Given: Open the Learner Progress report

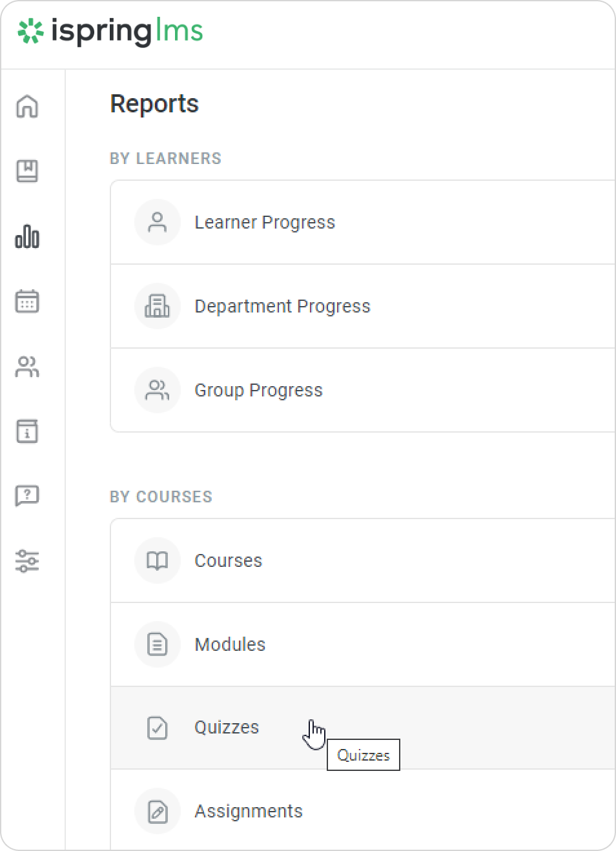Looking at the screenshot, I should pos(265,222).
